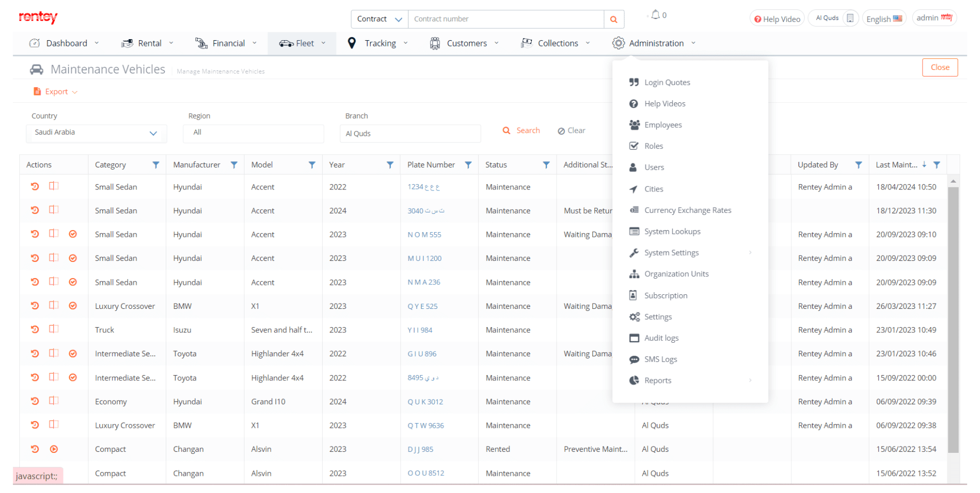
Task: Click the filter funnel on the Status column
Action: [546, 165]
